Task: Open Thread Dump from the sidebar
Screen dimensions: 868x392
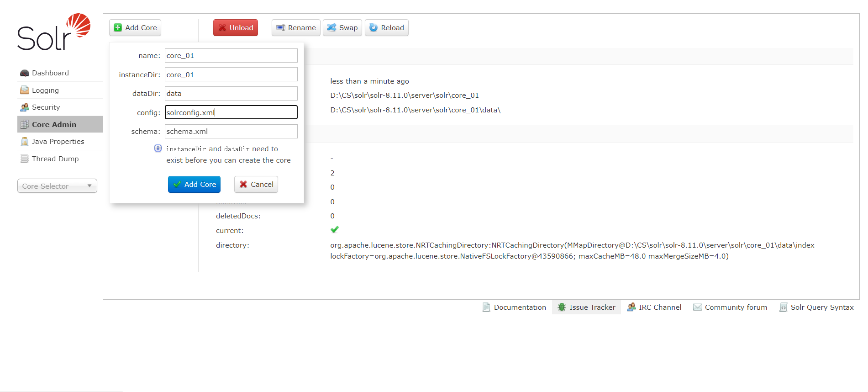Action: [60, 159]
